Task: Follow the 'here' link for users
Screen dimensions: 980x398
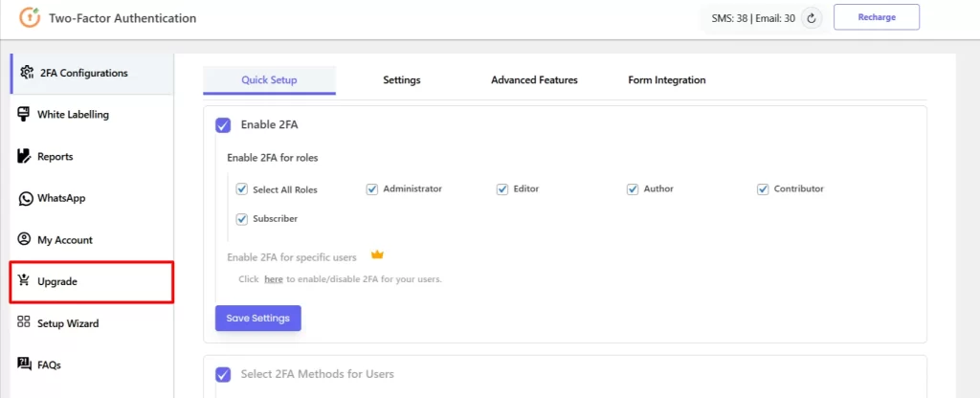Action: pos(274,279)
